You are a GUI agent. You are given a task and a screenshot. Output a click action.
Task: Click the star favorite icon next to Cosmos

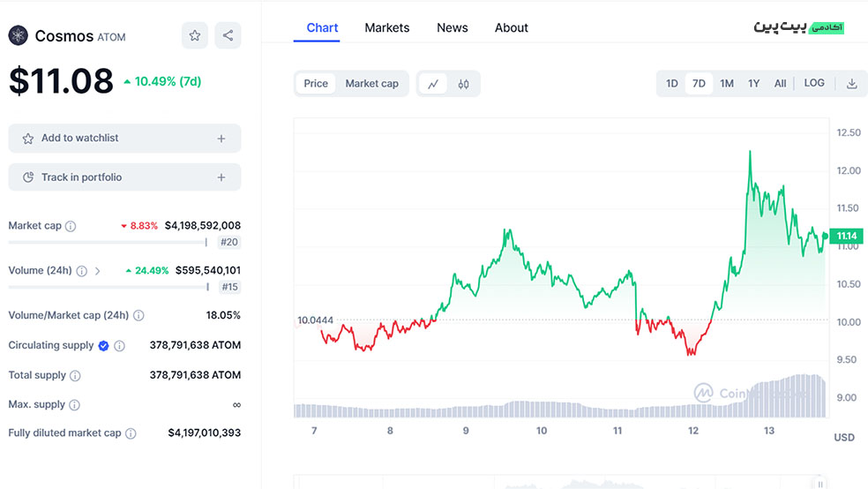(195, 35)
